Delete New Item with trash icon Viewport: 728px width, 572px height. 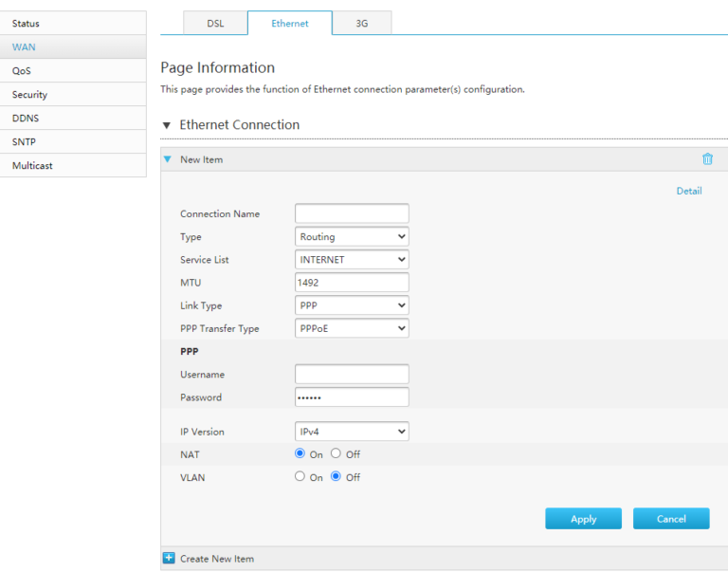click(x=707, y=159)
